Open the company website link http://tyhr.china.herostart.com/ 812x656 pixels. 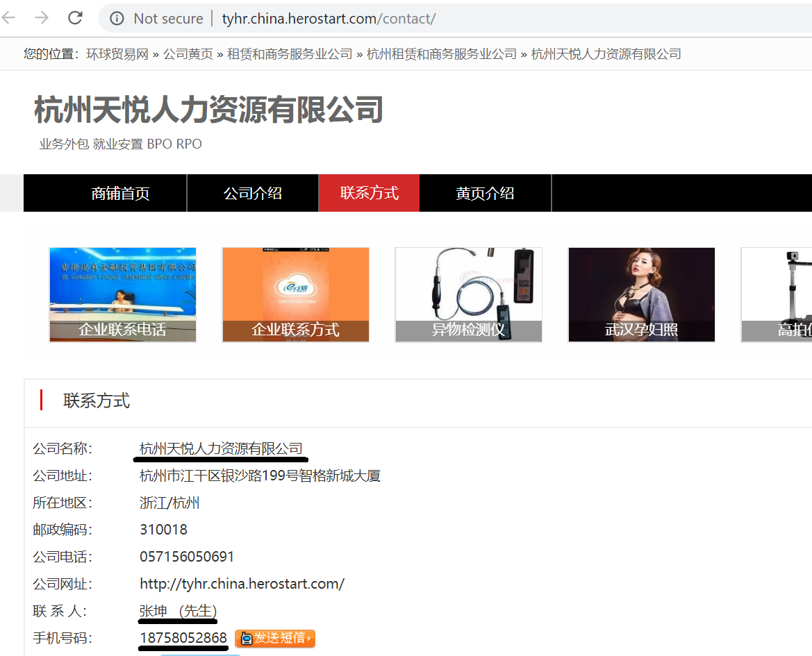click(x=242, y=584)
